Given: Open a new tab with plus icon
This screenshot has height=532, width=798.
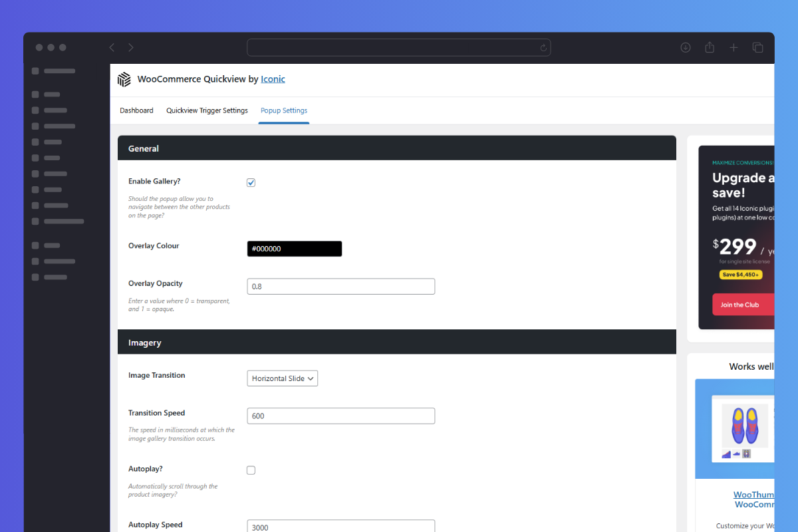Looking at the screenshot, I should pos(733,47).
